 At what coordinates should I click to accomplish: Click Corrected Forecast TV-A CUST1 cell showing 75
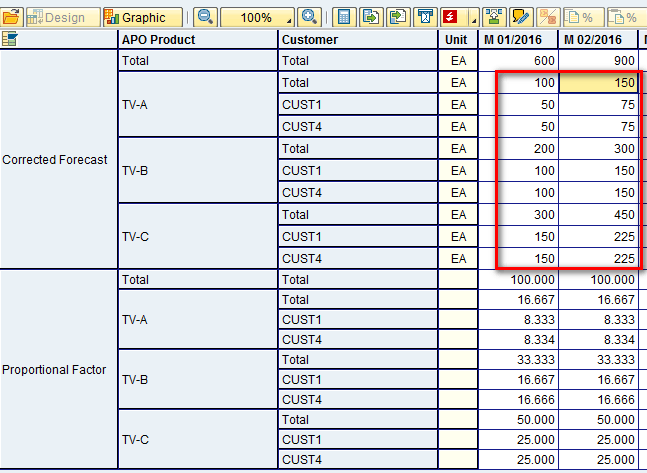point(598,104)
